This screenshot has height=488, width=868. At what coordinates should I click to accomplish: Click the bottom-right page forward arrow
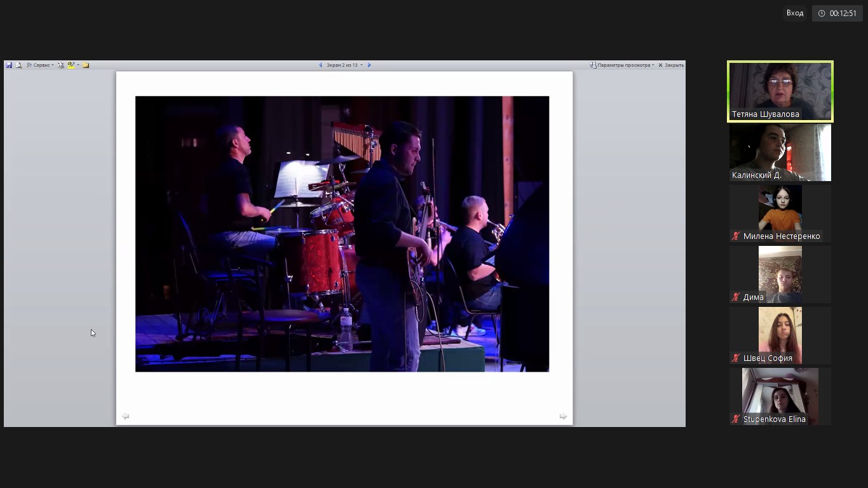[563, 416]
